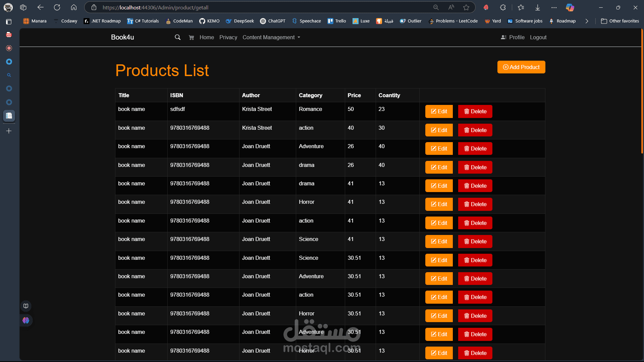This screenshot has width=644, height=362.
Task: Add page to favorites star icon
Action: coord(466,7)
